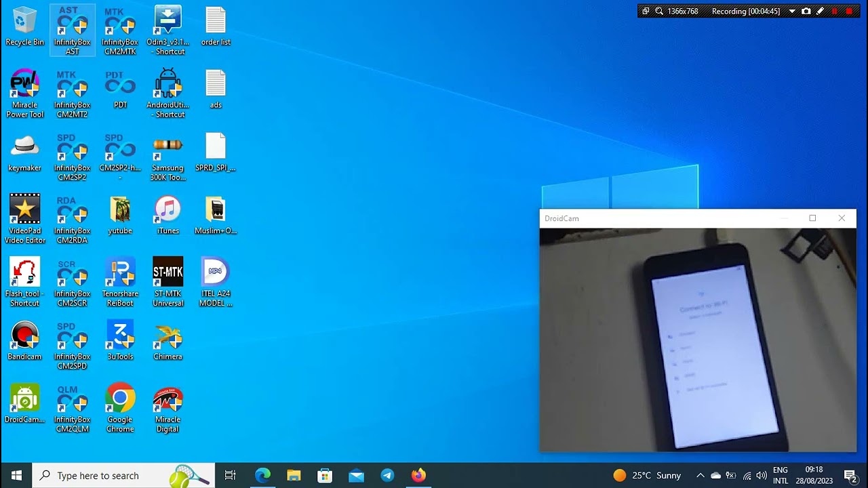Screen dimensions: 868x488
Task: Select the Odin3 shortcut icon
Action: [167, 30]
